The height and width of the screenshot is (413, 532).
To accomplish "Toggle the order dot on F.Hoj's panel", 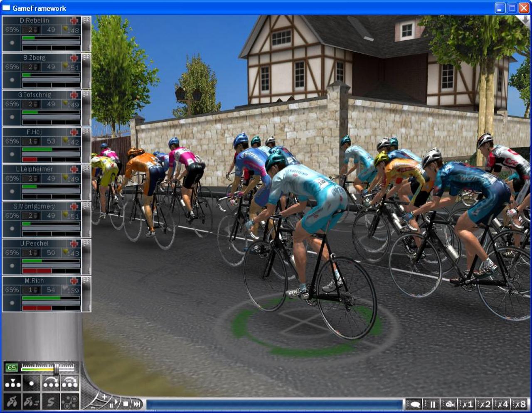I will [12, 154].
